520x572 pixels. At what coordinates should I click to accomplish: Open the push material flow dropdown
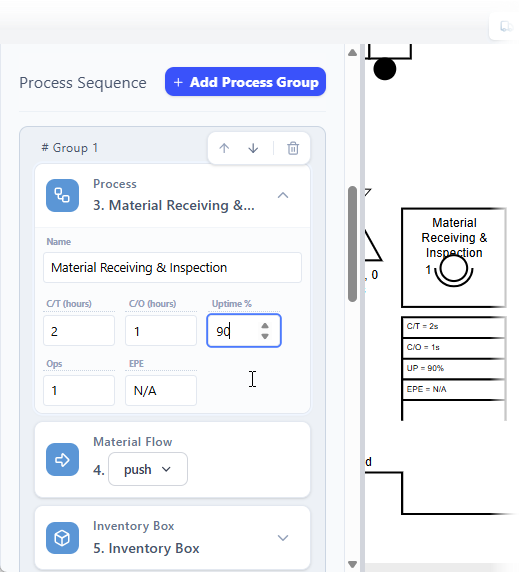pos(148,469)
